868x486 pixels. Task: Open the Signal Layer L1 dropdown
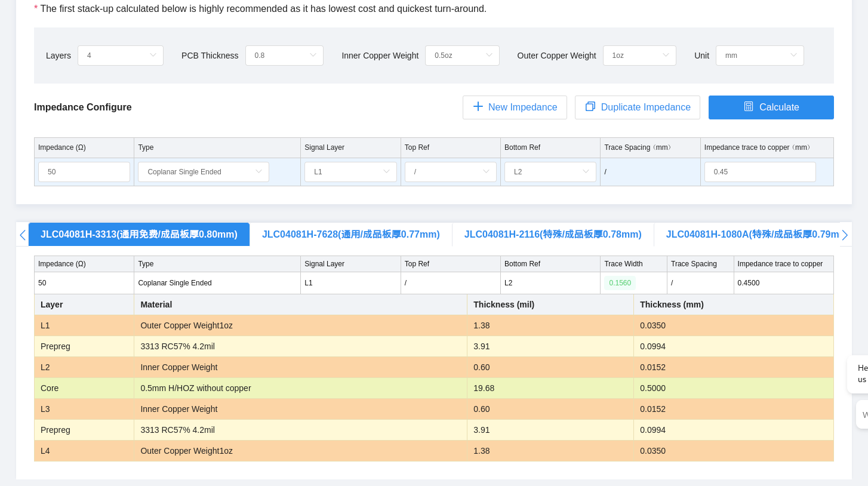(x=350, y=172)
